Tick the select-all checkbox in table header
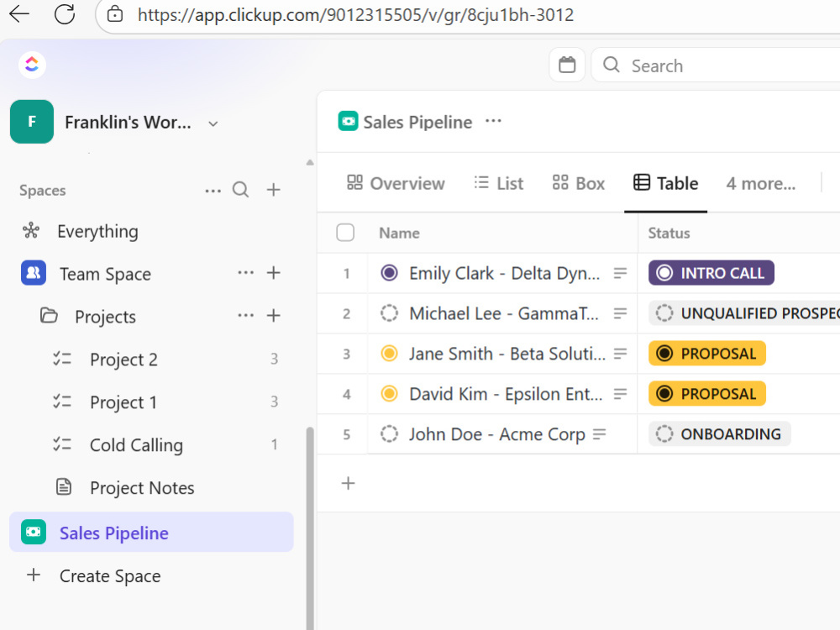840x630 pixels. point(345,233)
